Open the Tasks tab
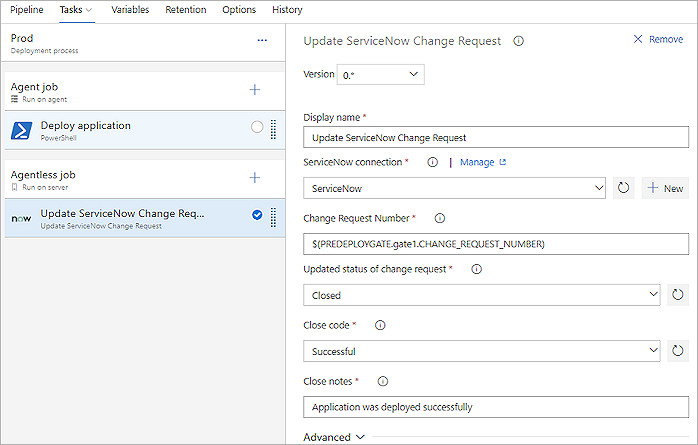698x445 pixels. (x=76, y=10)
